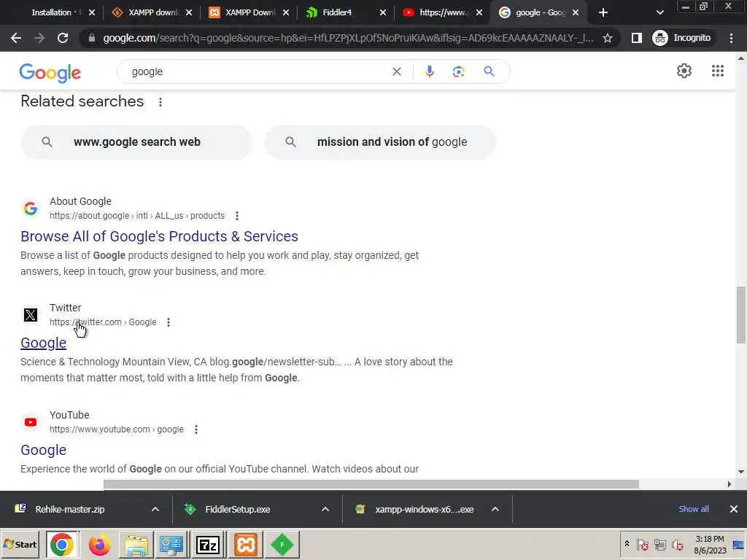Search by image with Google Lens

(x=458, y=72)
